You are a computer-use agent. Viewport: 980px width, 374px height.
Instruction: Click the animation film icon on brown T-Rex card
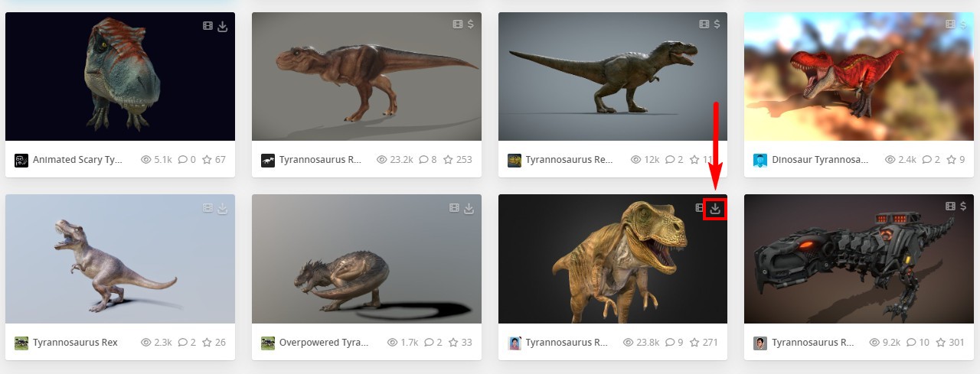click(457, 24)
